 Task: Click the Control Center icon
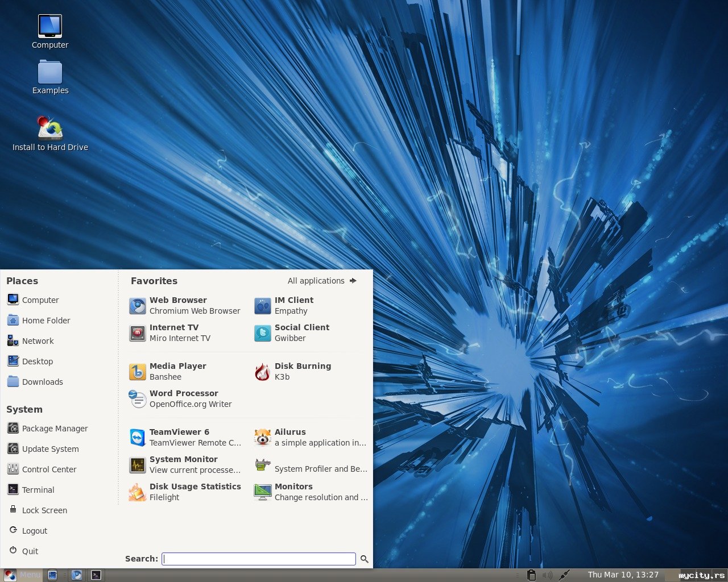[x=13, y=469]
